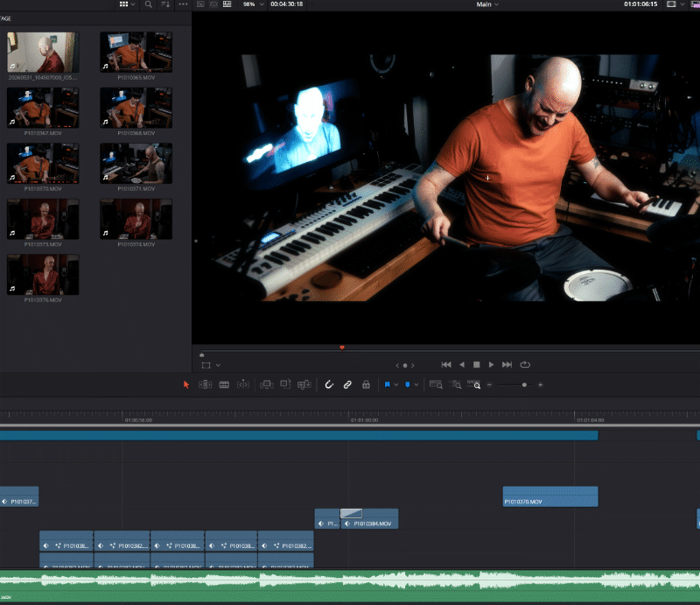The image size is (700, 605).
Task: Select the P1010376.MOV clip thumbnail
Action: point(43,274)
